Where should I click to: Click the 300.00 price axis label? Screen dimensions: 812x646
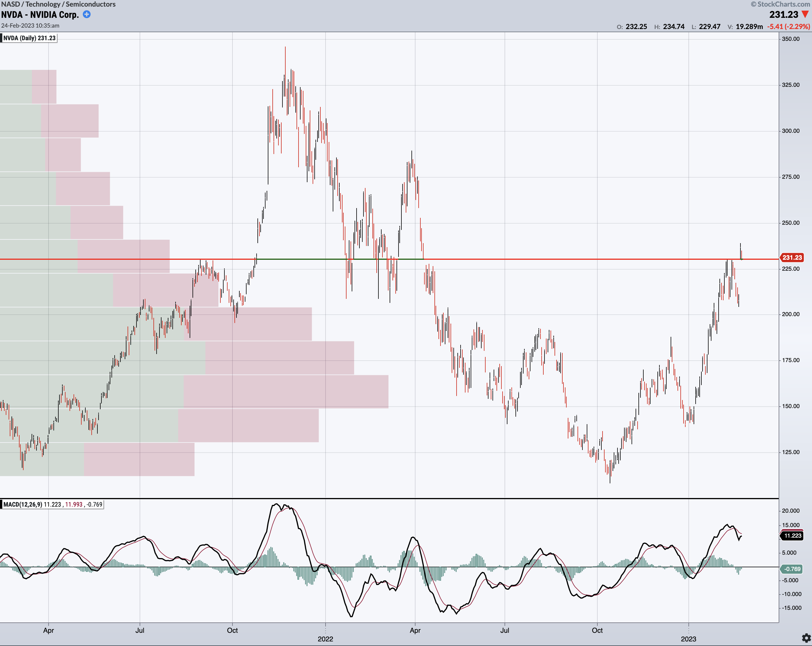[790, 131]
